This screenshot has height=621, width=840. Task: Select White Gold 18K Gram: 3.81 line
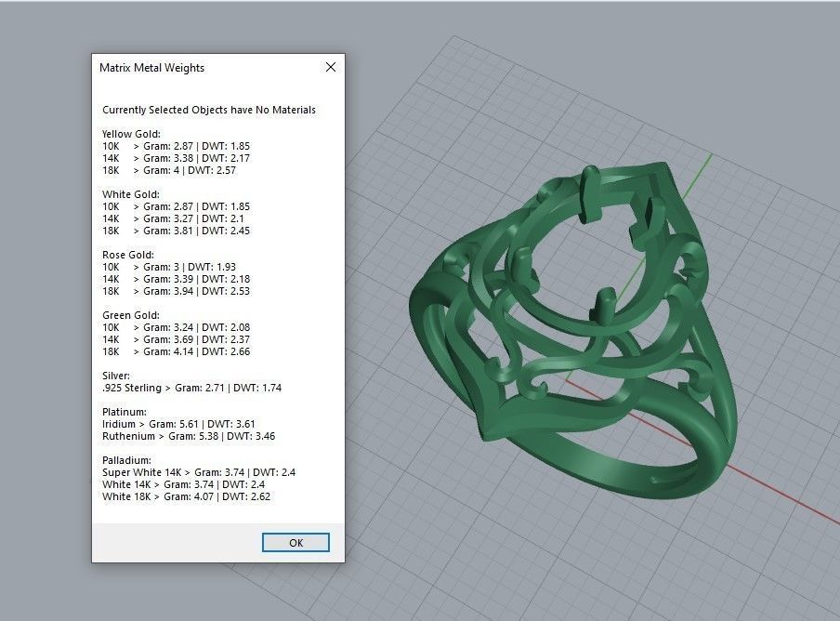(x=176, y=231)
